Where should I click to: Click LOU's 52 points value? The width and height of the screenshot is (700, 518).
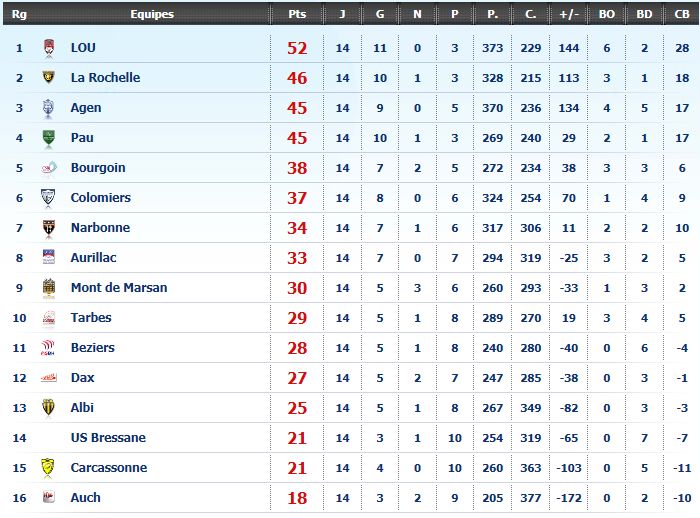point(297,48)
